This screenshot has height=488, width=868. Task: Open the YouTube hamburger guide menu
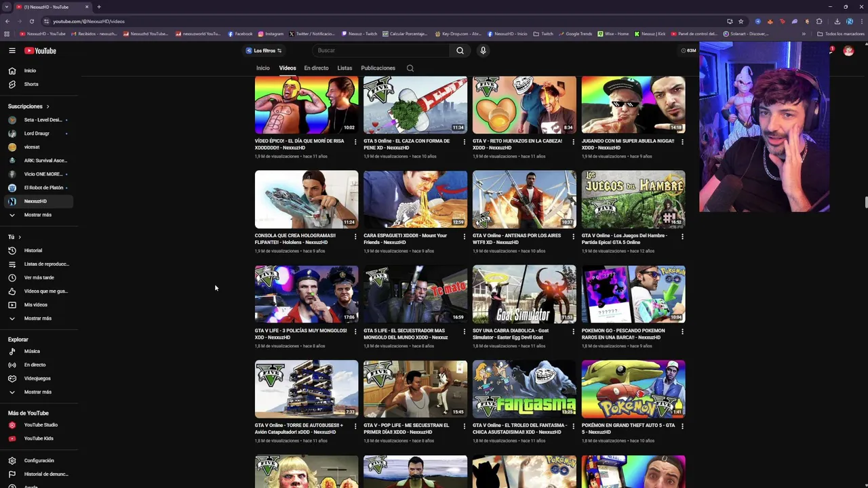[x=12, y=51]
